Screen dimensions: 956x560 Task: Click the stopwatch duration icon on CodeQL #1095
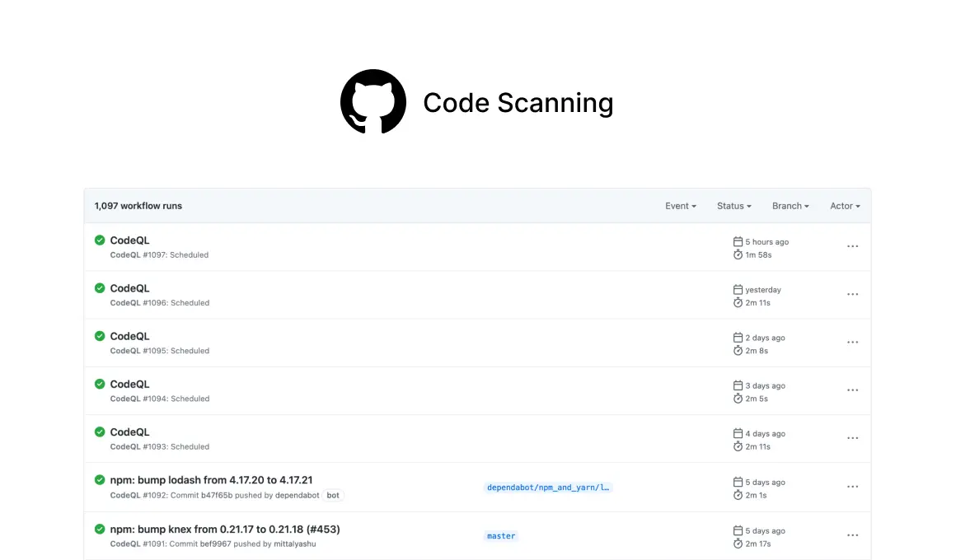click(737, 350)
